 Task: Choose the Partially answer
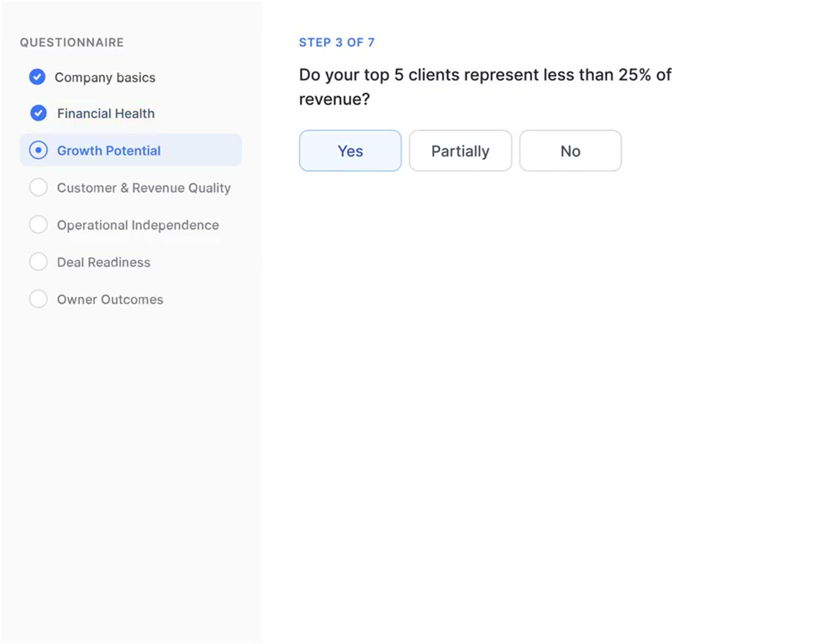[461, 151]
